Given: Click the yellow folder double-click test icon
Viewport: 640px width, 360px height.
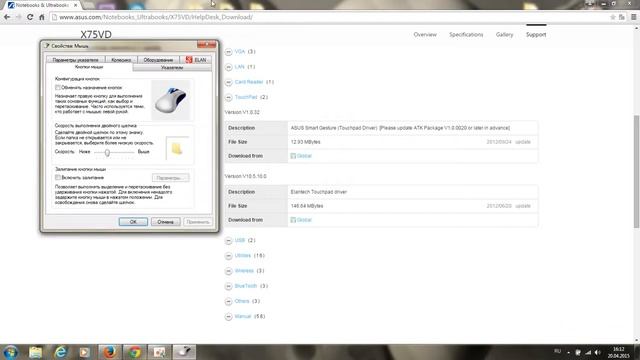Looking at the screenshot, I should 177,148.
